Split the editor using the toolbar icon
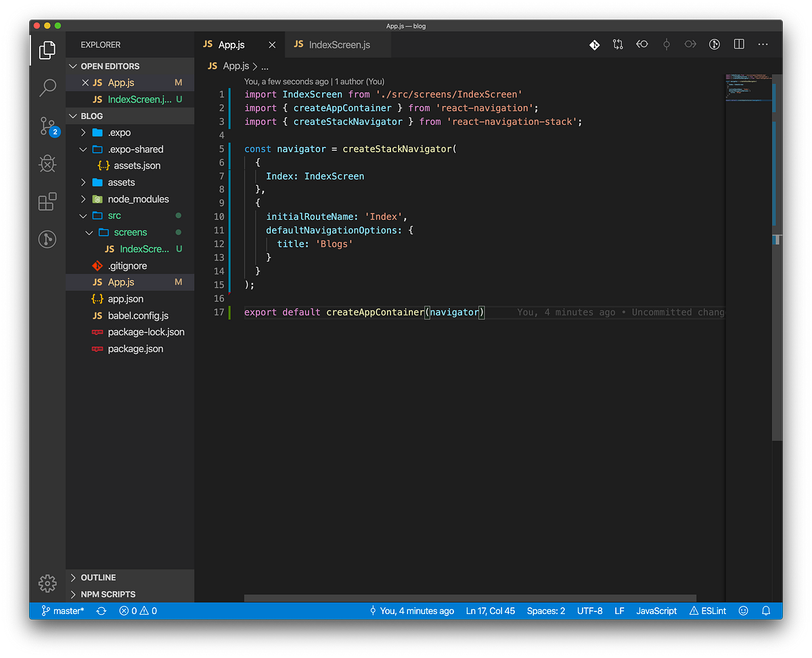This screenshot has height=658, width=812. tap(738, 44)
